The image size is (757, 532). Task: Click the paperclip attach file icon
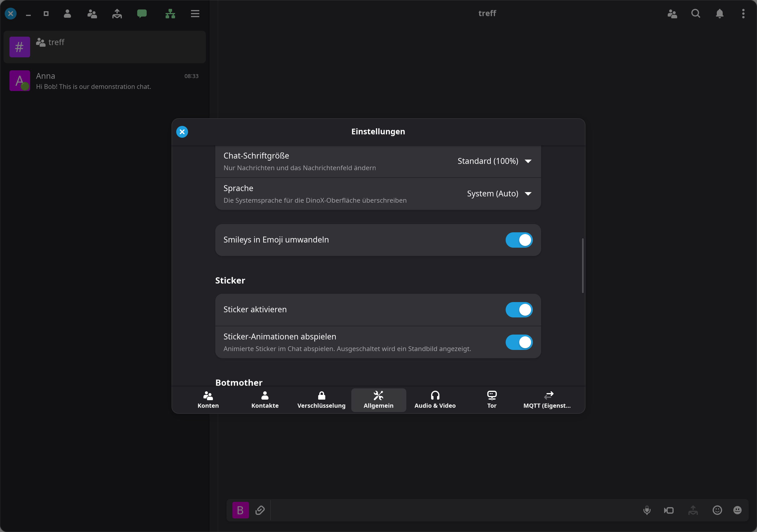[x=260, y=510]
